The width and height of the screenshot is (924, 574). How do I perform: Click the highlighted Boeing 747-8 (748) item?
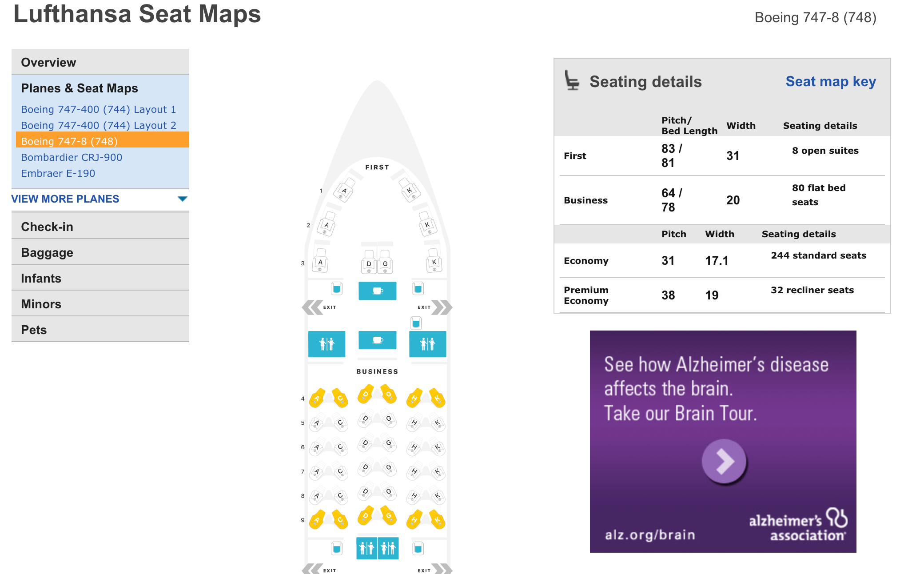(69, 141)
